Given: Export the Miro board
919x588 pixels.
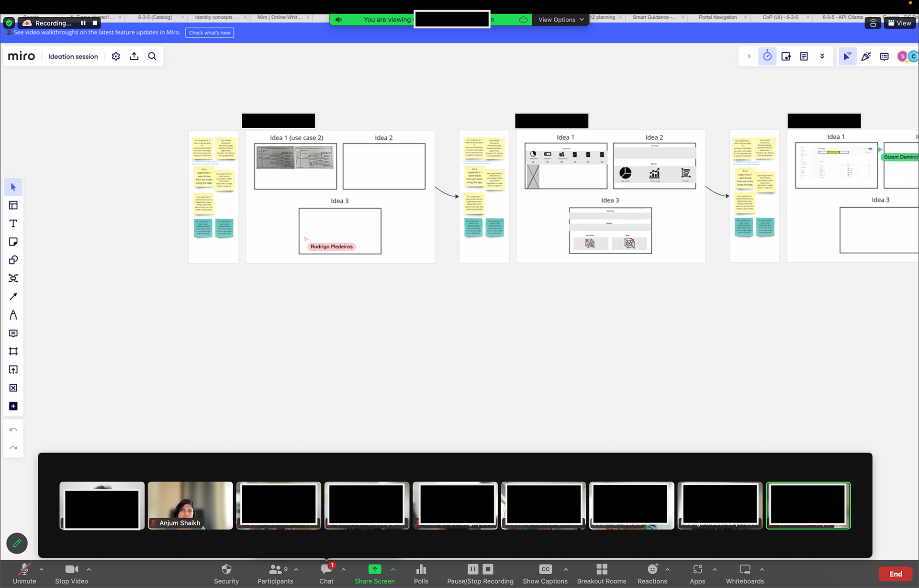Looking at the screenshot, I should [134, 56].
